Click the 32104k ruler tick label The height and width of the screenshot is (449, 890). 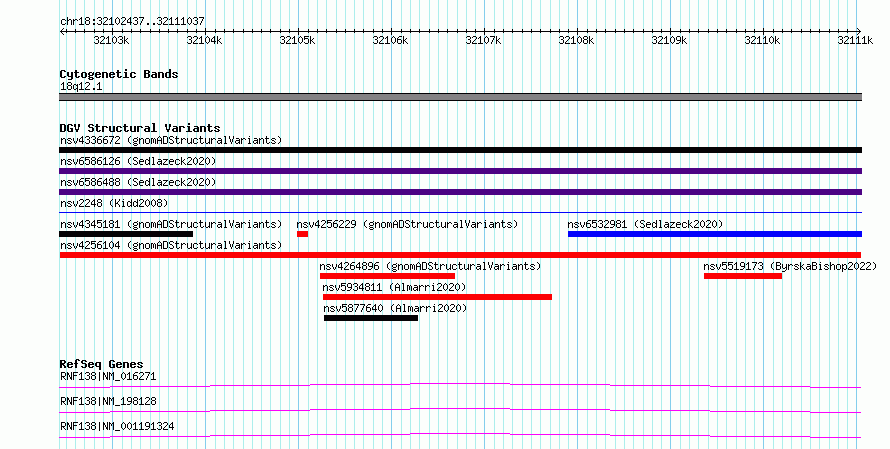(204, 40)
